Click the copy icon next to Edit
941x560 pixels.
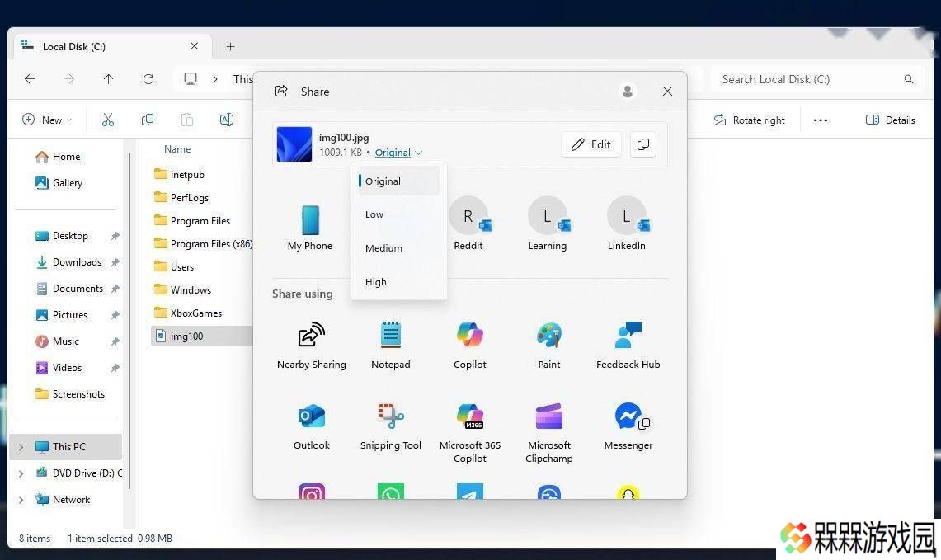pyautogui.click(x=642, y=144)
